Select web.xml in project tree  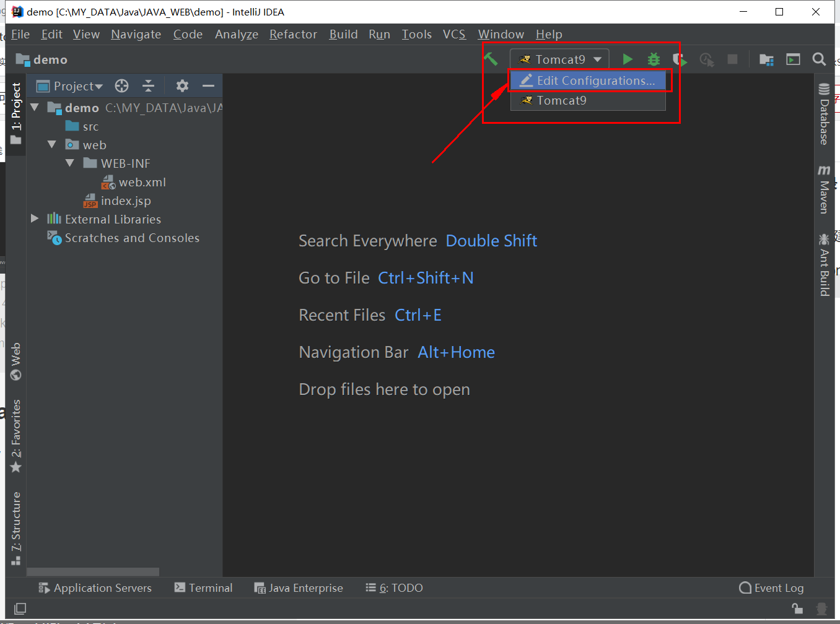coord(134,182)
